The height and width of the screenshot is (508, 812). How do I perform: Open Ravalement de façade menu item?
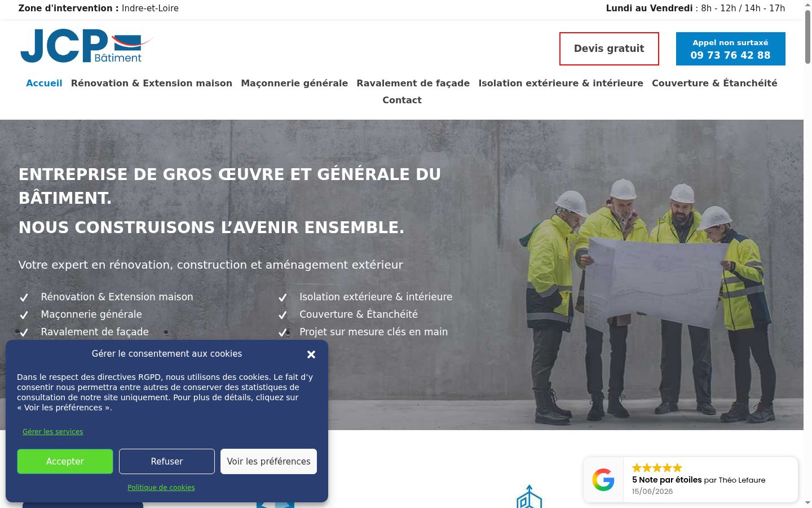pos(413,83)
